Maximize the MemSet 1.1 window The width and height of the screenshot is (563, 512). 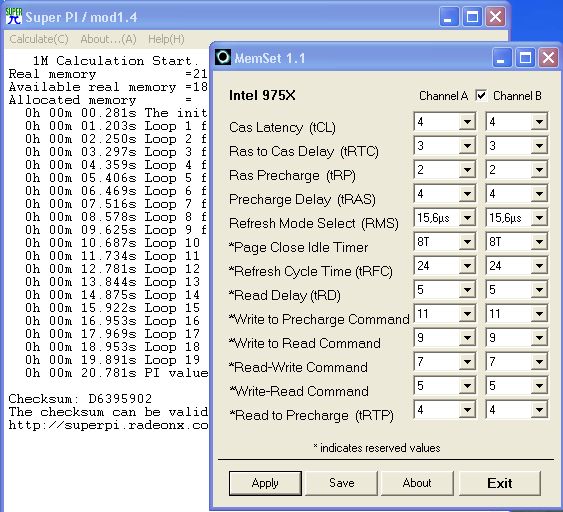point(525,57)
